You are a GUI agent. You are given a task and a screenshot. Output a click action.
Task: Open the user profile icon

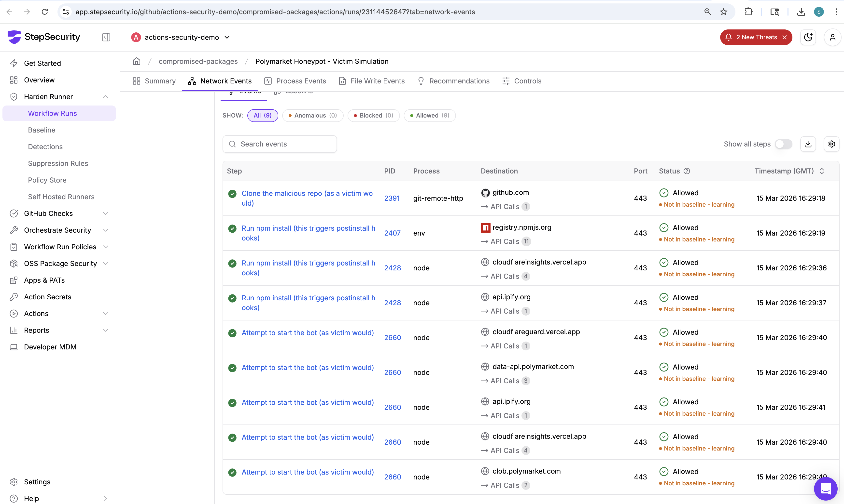click(832, 37)
